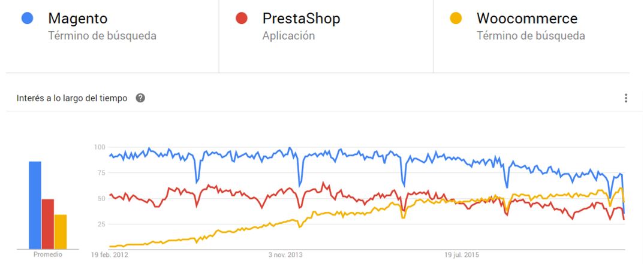Viewport: 644px width, 264px height.
Task: Click the 25 value axis label
Action: tap(101, 224)
